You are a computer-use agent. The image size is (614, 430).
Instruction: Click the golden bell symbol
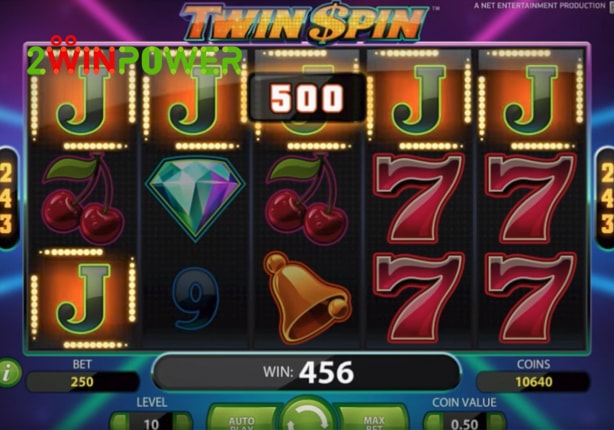point(307,298)
